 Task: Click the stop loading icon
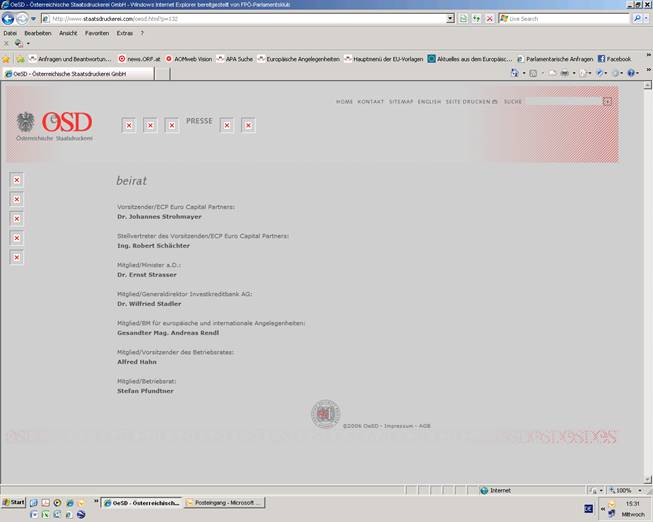click(x=489, y=18)
